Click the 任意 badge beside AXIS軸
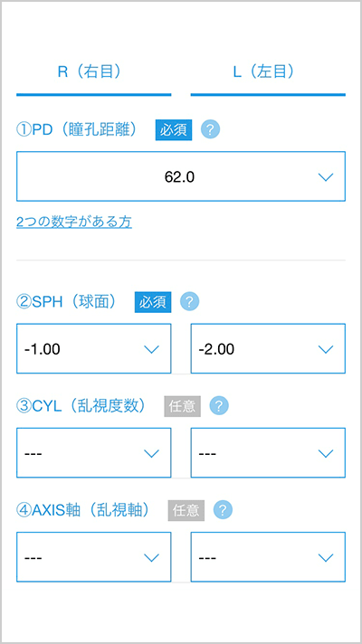This screenshot has width=362, height=644. click(186, 511)
